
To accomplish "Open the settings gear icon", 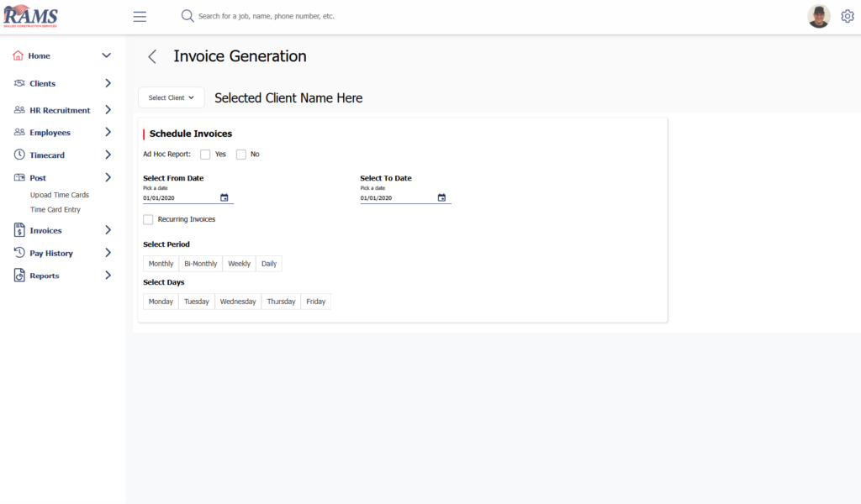I will [x=847, y=16].
